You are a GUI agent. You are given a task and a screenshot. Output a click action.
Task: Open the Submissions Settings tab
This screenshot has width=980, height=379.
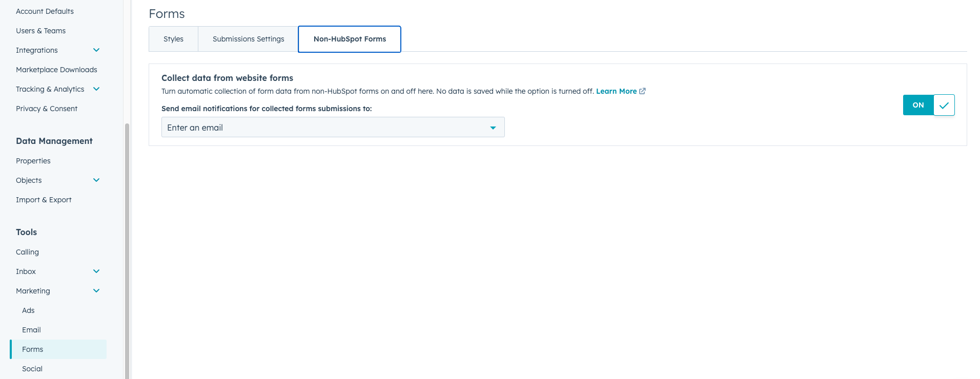(x=248, y=38)
